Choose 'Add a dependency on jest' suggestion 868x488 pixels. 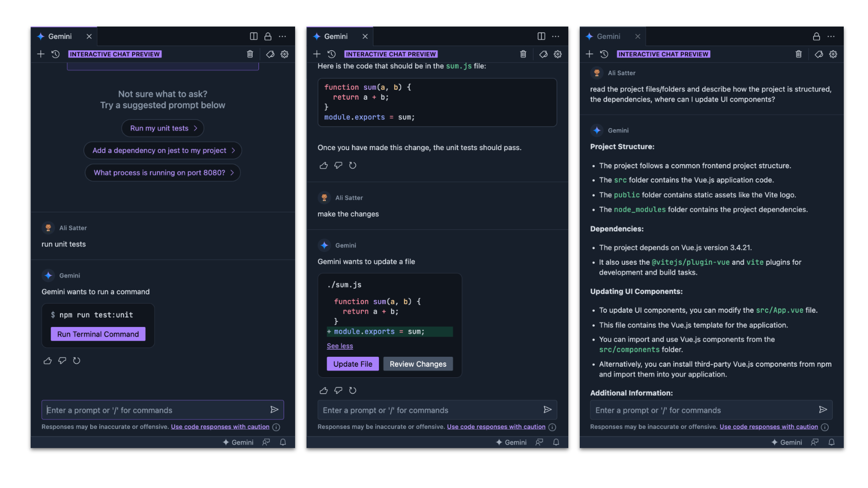coord(163,150)
